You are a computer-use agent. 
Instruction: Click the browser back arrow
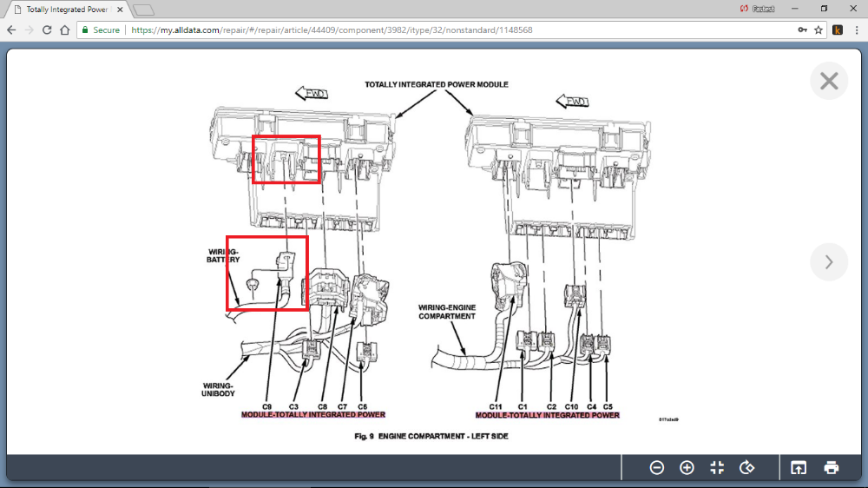point(11,30)
